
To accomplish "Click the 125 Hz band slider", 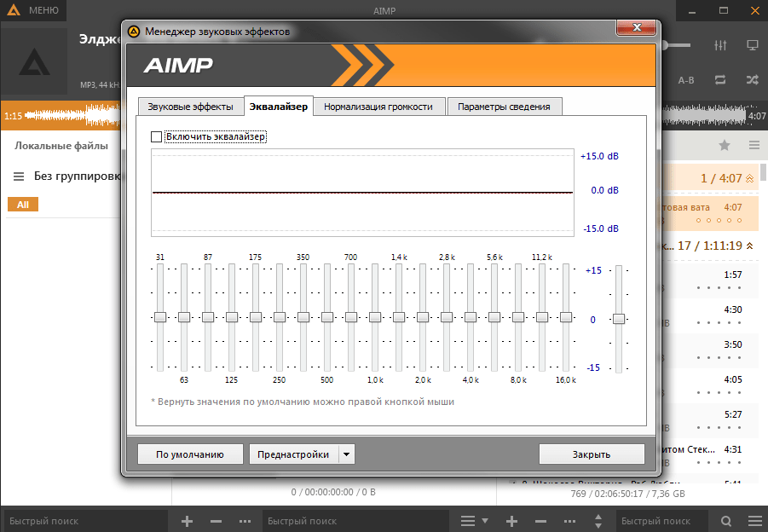I will [232, 317].
